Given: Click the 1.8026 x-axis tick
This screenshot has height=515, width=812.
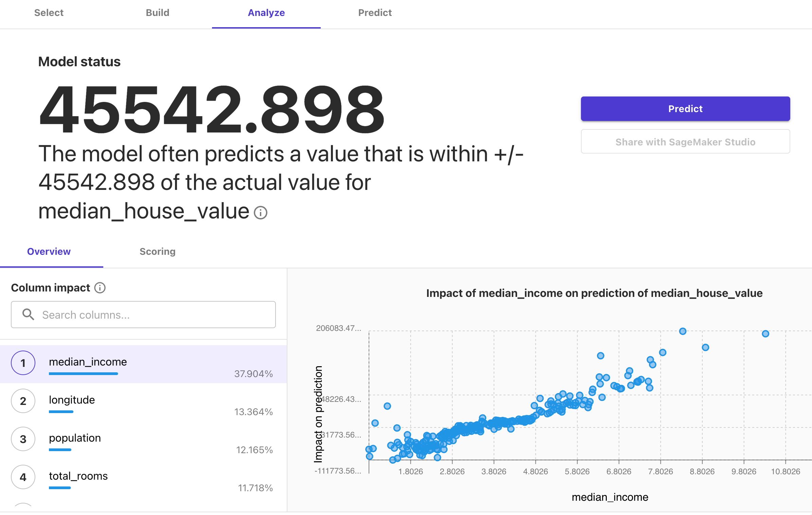Looking at the screenshot, I should [x=410, y=472].
